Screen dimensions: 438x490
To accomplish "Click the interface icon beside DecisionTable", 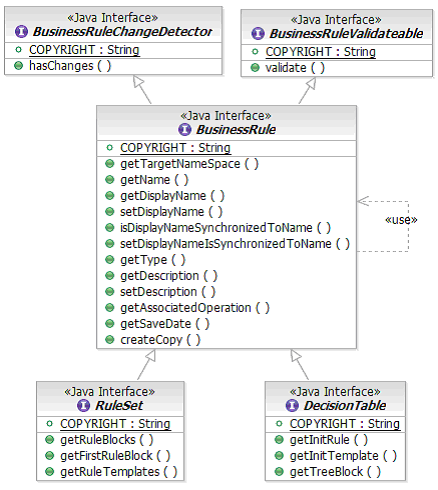I will [x=292, y=405].
